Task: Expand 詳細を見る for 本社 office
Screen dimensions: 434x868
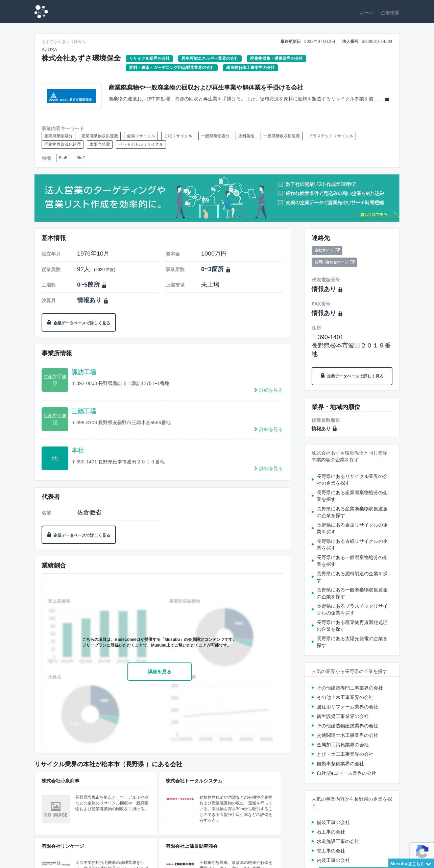Action: [x=268, y=468]
